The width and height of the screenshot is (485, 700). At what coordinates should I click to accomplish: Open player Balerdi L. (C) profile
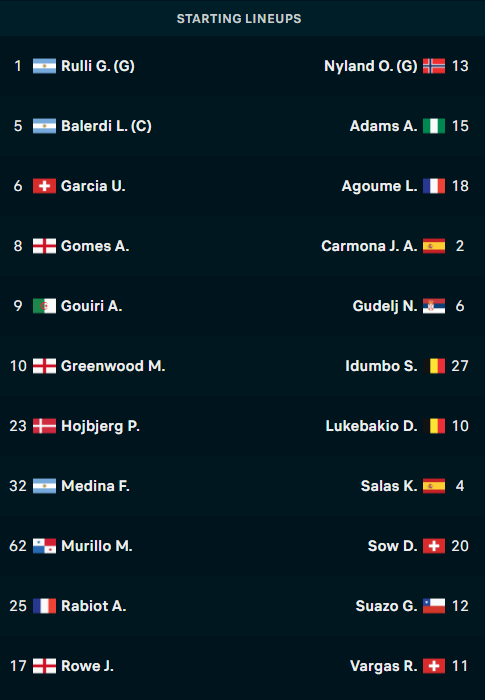point(106,126)
